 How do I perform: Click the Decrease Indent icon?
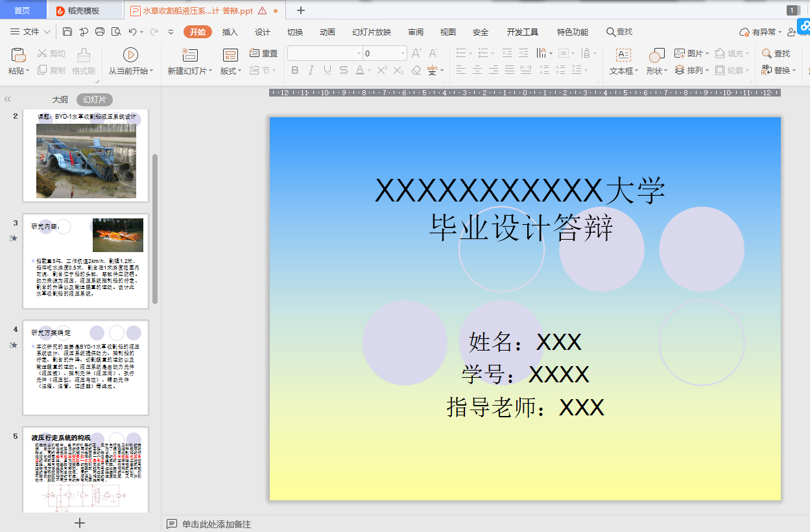pos(507,53)
